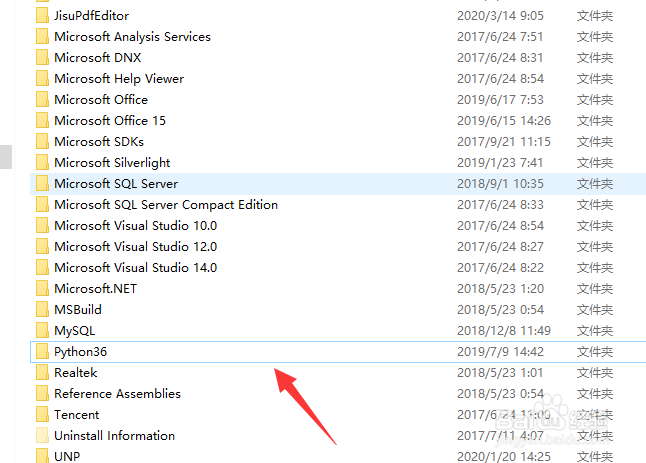Click the date 2017/6/24 7:51
The width and height of the screenshot is (646, 463).
click(x=500, y=37)
